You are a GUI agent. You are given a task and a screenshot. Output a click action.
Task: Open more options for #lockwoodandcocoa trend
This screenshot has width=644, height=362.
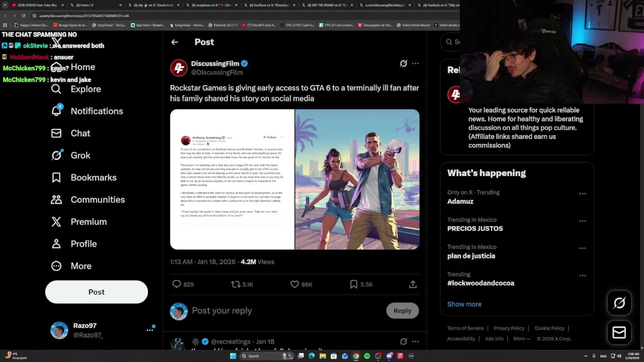tap(582, 276)
